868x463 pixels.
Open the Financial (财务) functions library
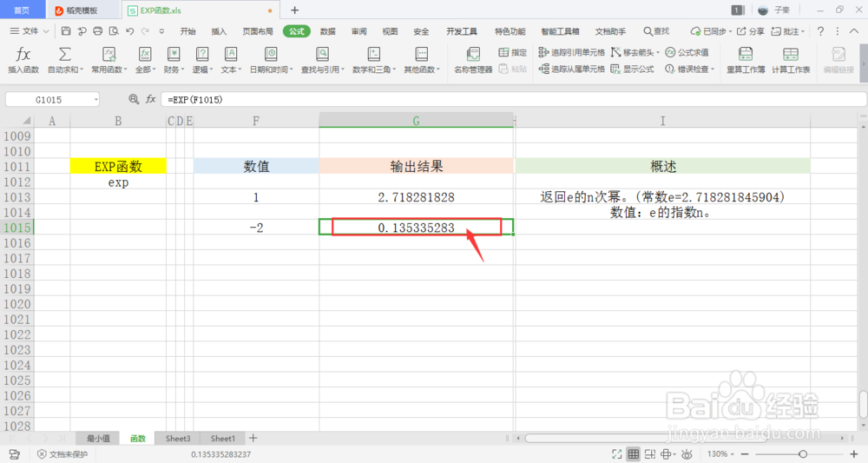tap(174, 60)
